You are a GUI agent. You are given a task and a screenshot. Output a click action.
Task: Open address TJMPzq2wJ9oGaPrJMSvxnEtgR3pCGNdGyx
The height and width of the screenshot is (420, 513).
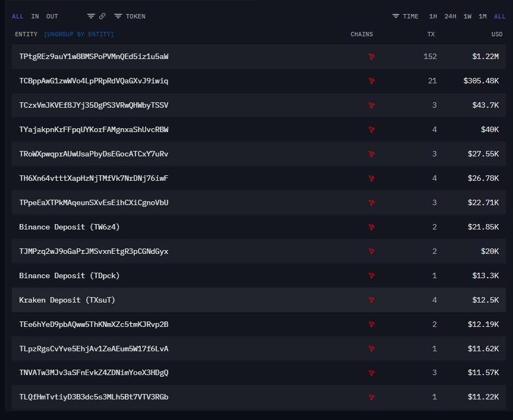pyautogui.click(x=94, y=251)
